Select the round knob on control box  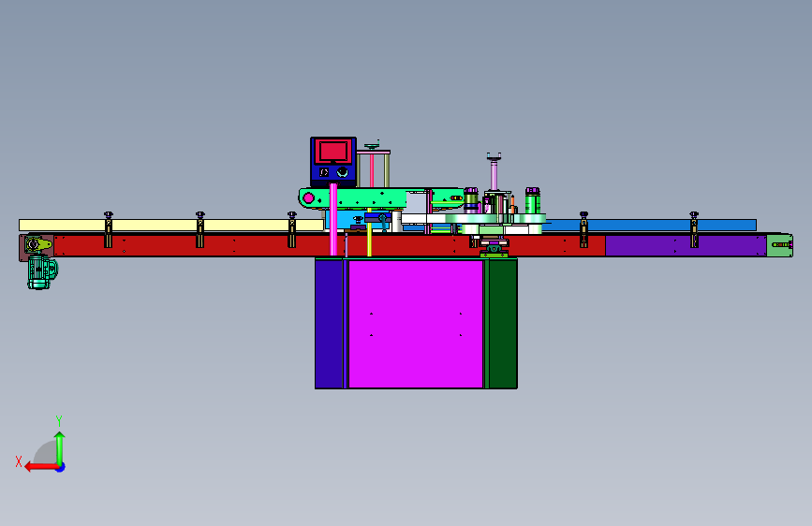pos(342,172)
